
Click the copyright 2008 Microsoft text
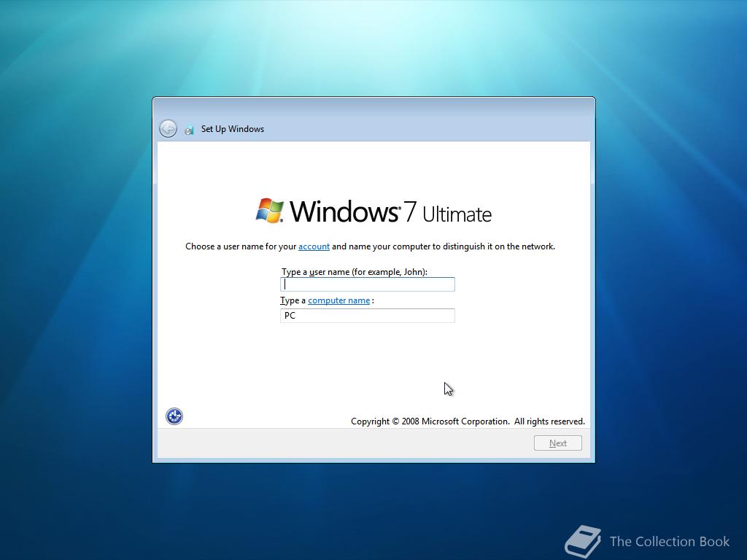(468, 421)
